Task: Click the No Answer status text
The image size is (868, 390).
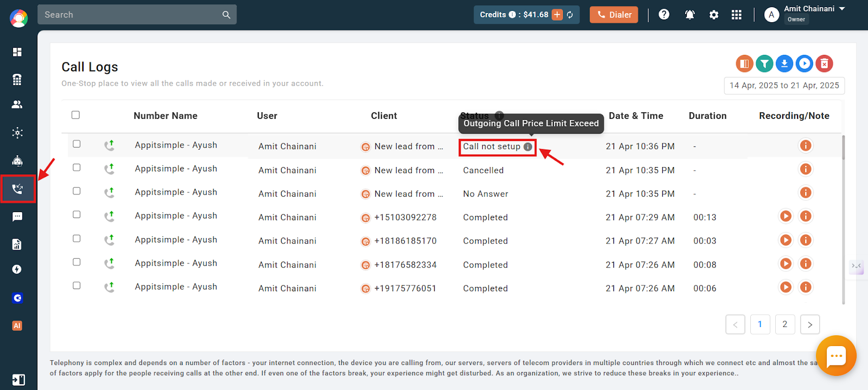Action: coord(486,194)
